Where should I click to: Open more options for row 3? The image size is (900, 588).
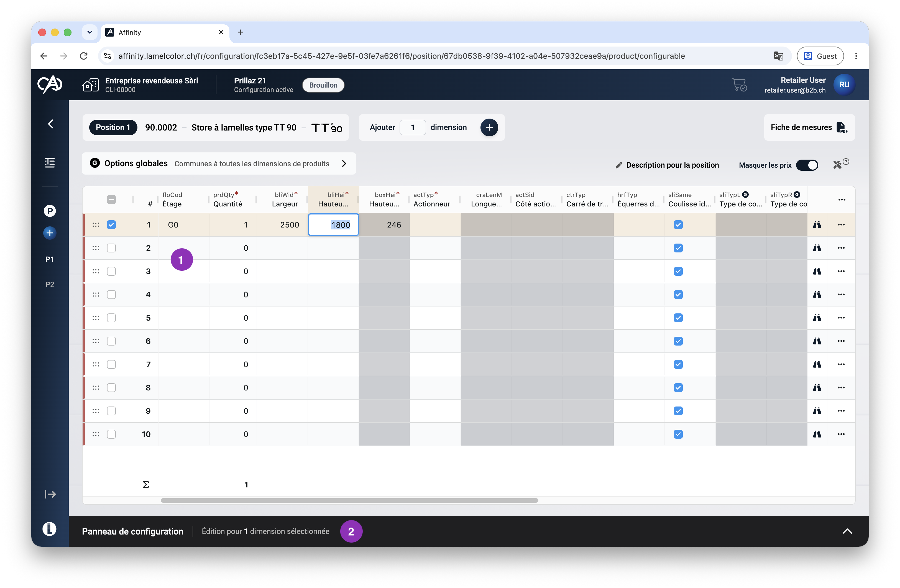[x=841, y=271]
